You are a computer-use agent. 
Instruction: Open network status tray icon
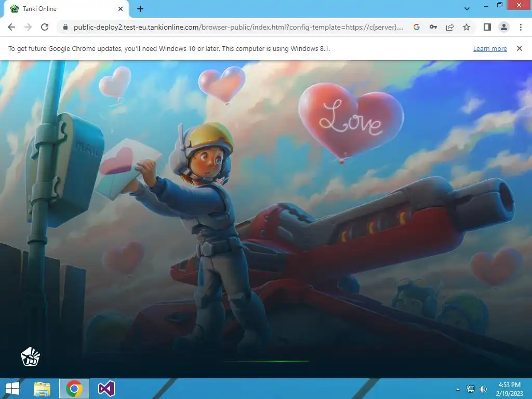coord(471,389)
